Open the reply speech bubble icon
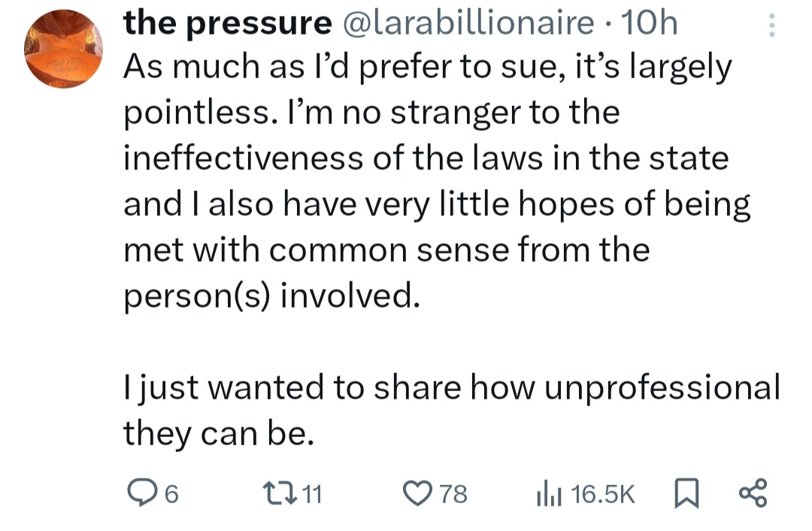This screenshot has height=531, width=812. [141, 494]
